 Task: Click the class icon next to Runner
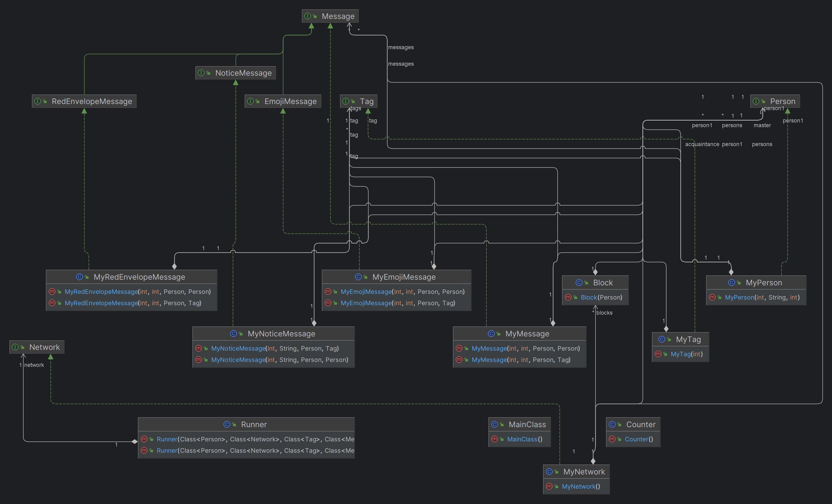coord(227,424)
